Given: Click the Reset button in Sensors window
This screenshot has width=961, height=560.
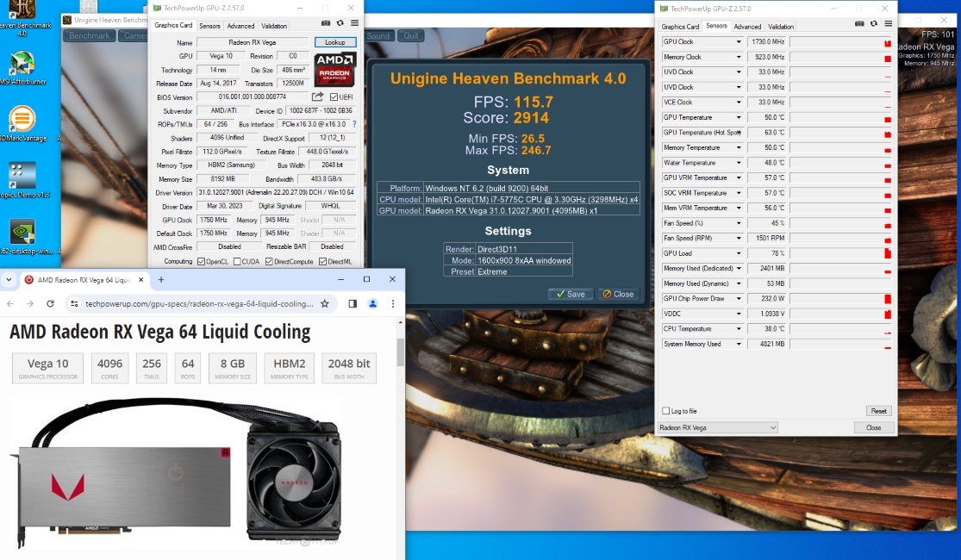Looking at the screenshot, I should coord(878,411).
